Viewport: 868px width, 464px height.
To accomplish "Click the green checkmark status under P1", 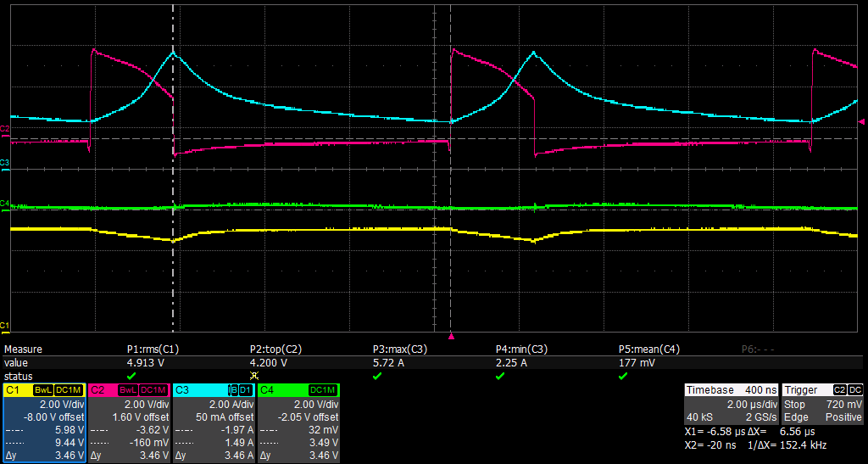I will pyautogui.click(x=131, y=376).
